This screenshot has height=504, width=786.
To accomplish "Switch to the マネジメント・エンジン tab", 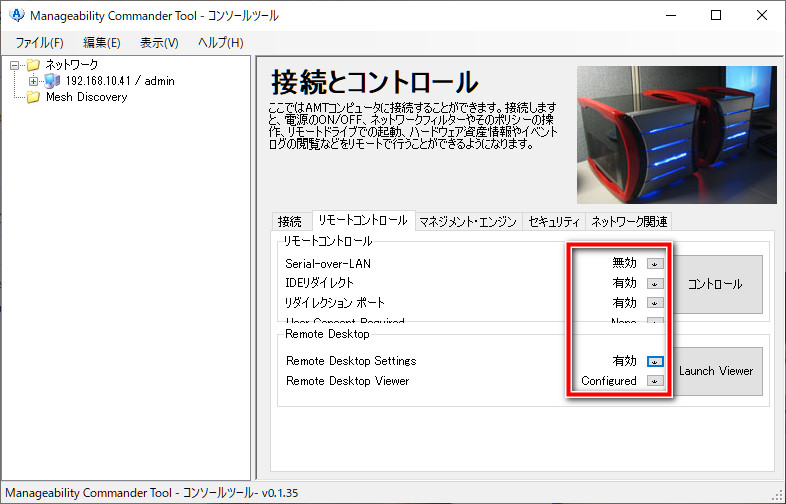I will [x=468, y=222].
